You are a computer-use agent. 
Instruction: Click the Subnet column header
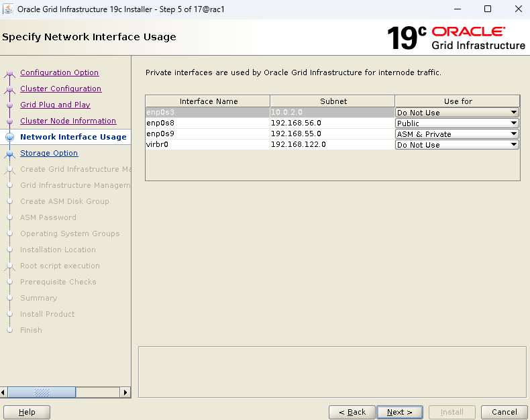[333, 101]
